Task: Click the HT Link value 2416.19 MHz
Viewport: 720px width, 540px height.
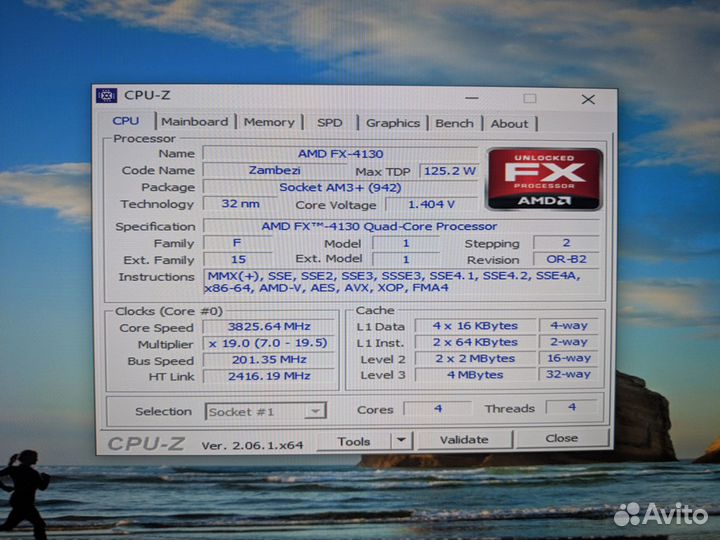Action: click(269, 376)
